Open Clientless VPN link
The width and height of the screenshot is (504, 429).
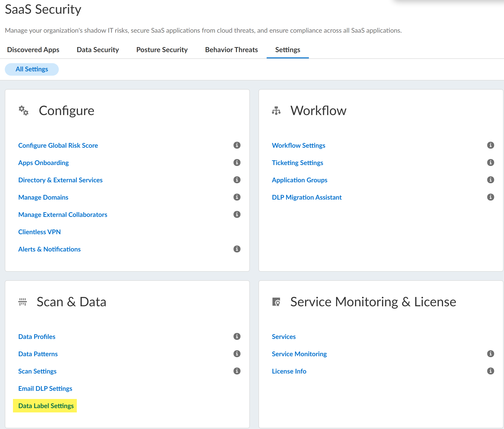click(39, 232)
